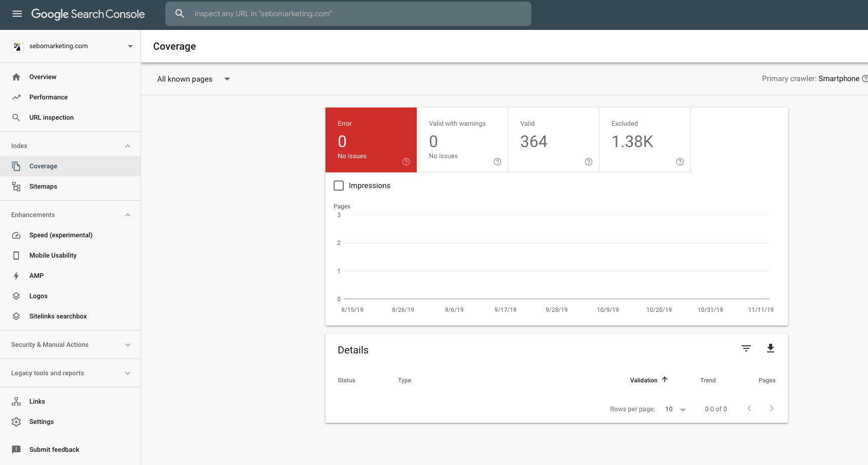Click the Primary crawler help icon
The height and width of the screenshot is (465, 868).
pyautogui.click(x=864, y=79)
